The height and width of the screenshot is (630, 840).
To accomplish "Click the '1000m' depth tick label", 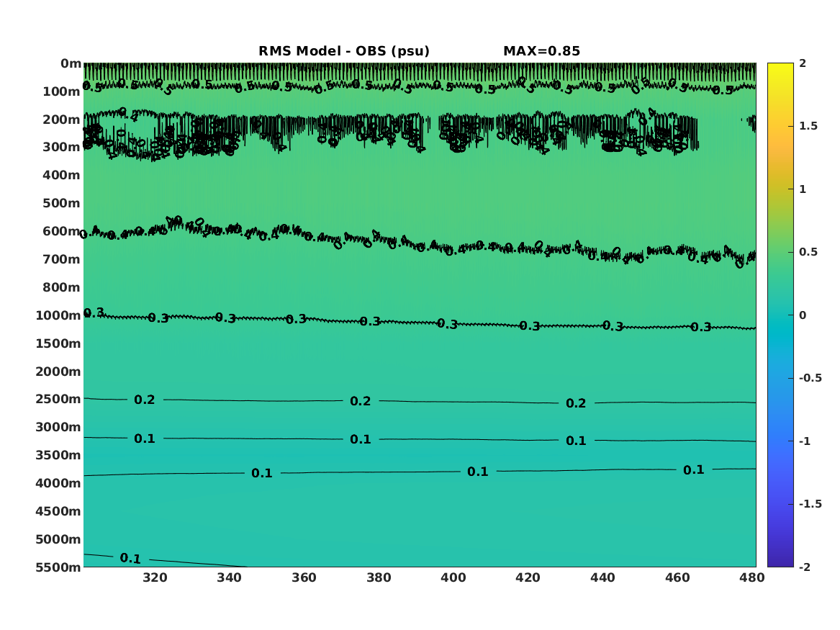I will (x=58, y=315).
